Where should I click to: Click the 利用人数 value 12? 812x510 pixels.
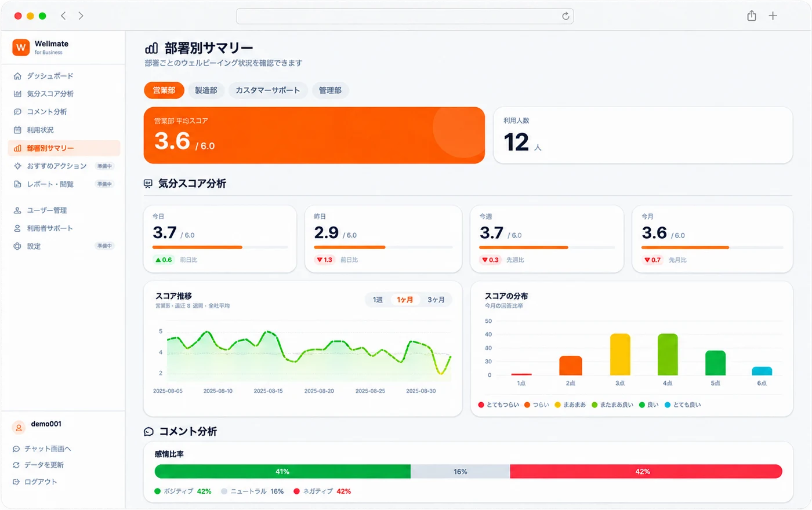tap(516, 143)
